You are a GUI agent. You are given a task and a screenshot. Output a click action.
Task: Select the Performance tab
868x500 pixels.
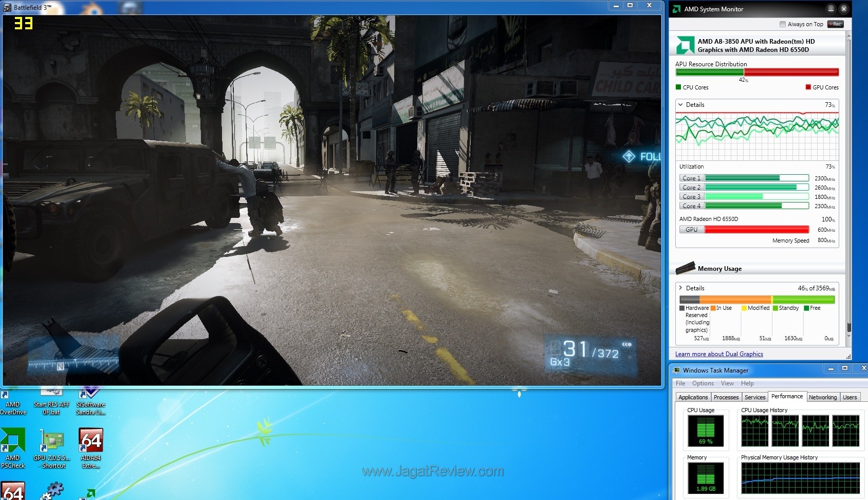[787, 396]
